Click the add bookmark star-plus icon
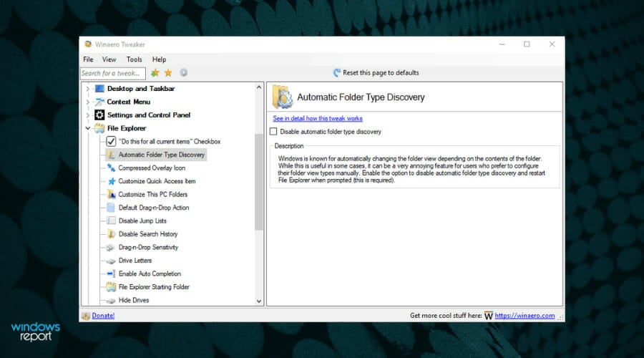The image size is (644, 358). click(x=155, y=73)
